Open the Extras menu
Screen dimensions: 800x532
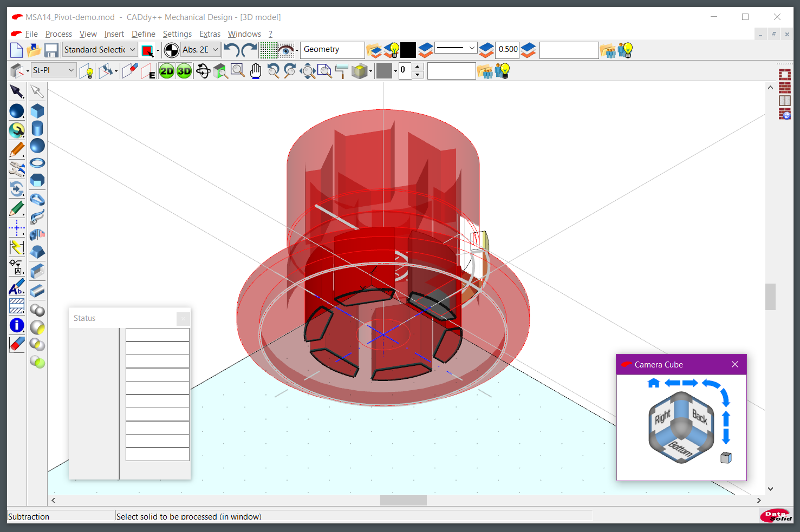point(210,34)
